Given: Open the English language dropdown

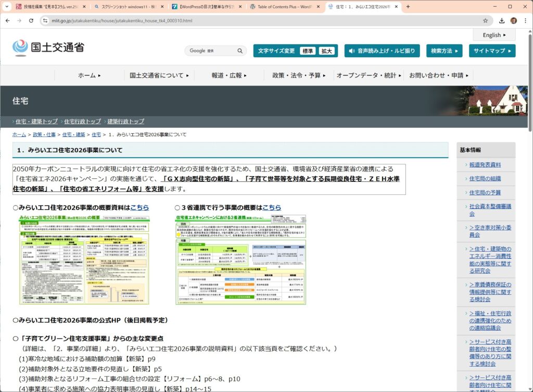Looking at the screenshot, I should pyautogui.click(x=494, y=35).
